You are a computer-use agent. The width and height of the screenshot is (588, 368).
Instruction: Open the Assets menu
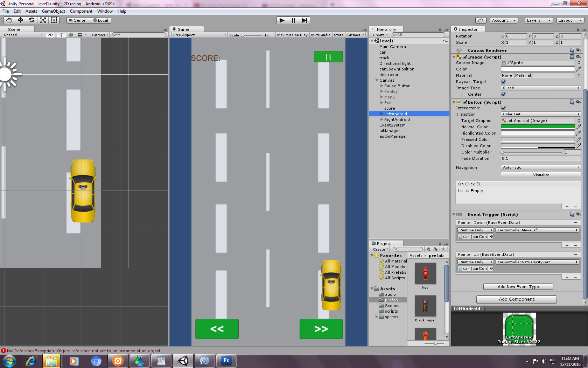point(31,11)
